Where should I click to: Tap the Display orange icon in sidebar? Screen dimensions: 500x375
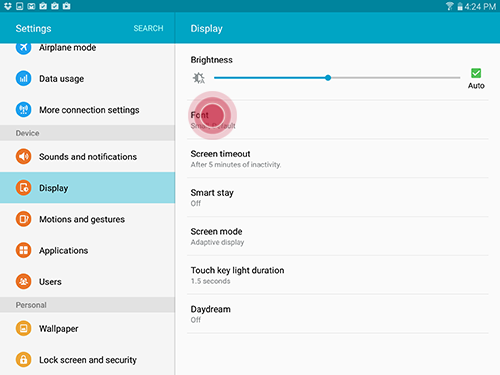pyautogui.click(x=23, y=188)
